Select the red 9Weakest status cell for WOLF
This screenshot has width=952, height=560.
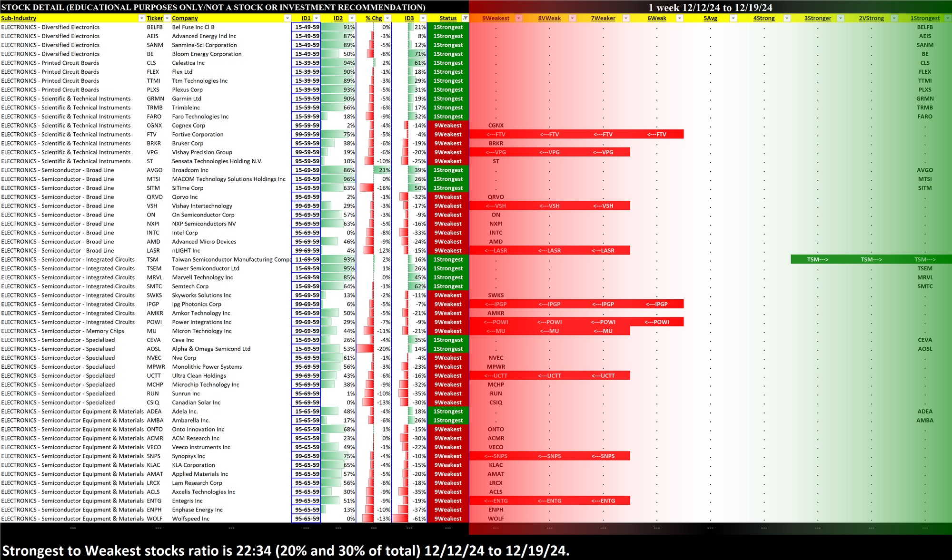[448, 519]
